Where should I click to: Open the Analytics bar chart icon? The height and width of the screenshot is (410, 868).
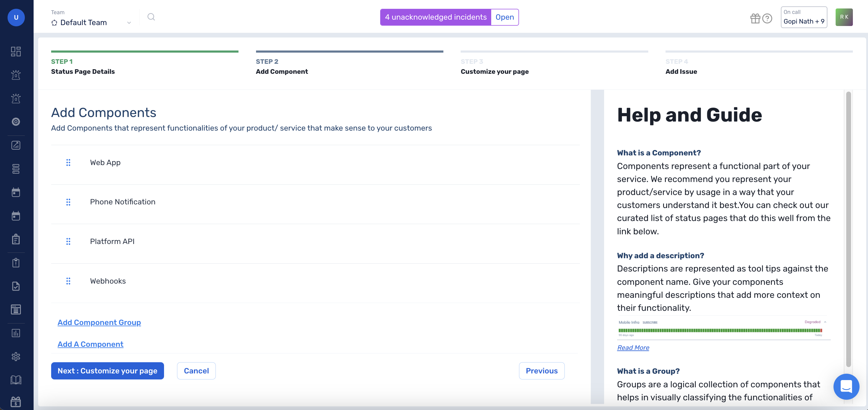[16, 333]
